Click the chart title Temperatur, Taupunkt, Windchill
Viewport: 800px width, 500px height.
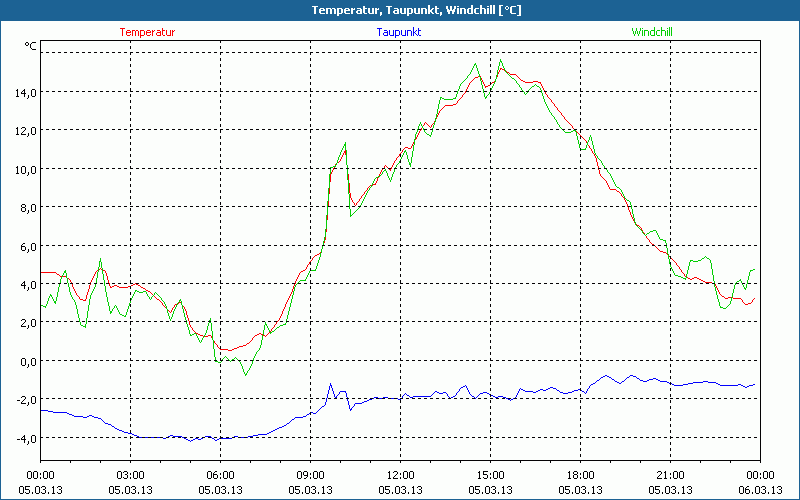click(x=416, y=10)
